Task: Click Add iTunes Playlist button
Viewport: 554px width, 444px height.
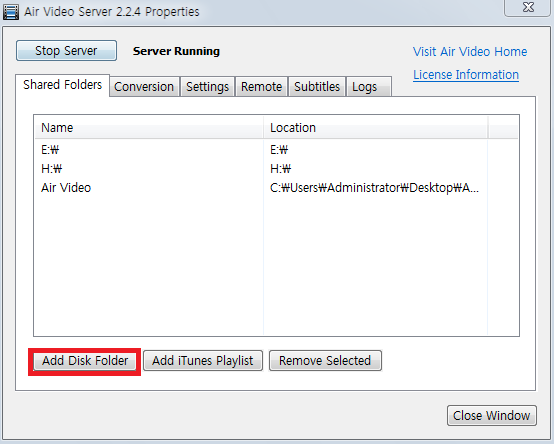Action: (203, 361)
